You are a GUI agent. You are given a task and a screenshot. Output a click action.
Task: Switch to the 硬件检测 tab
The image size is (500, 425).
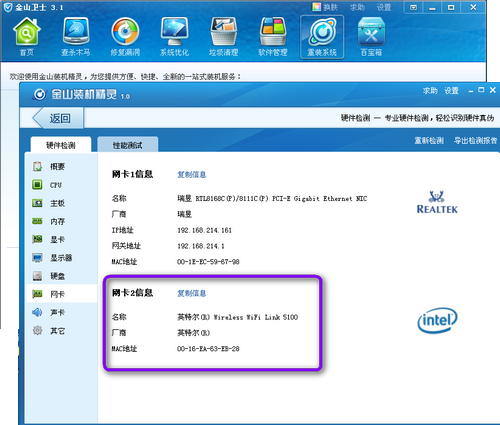pos(61,144)
